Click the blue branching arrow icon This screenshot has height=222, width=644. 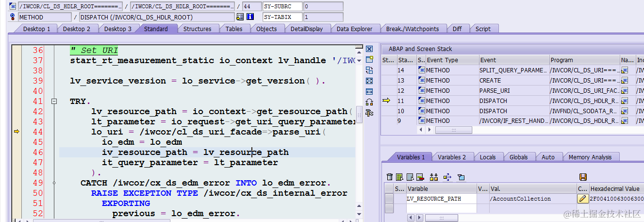447,177
